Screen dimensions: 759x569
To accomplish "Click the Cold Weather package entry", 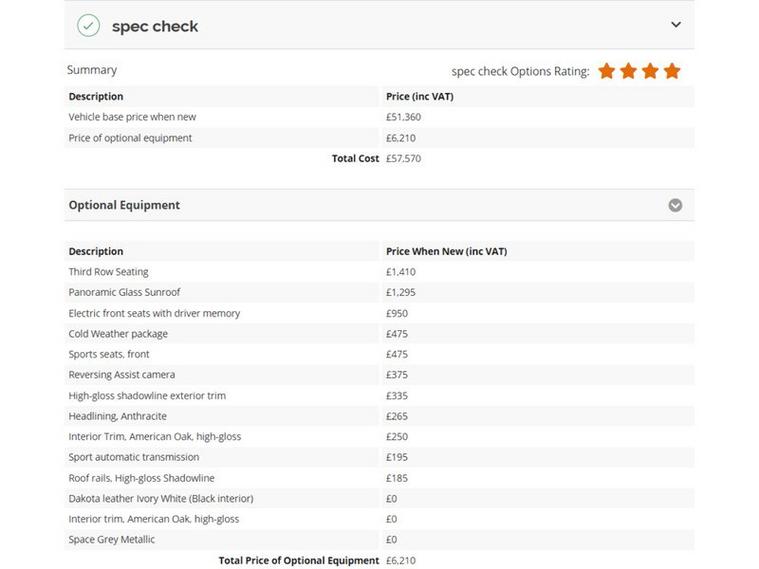I will pos(118,334).
